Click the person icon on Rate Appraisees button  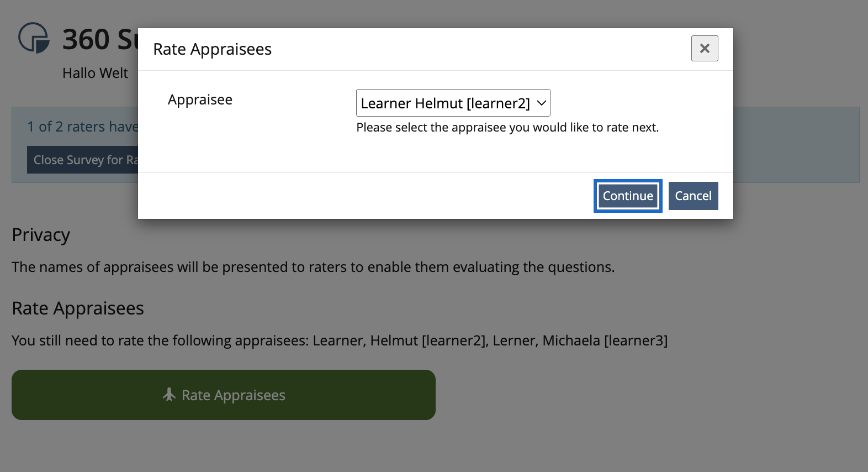[x=169, y=395]
